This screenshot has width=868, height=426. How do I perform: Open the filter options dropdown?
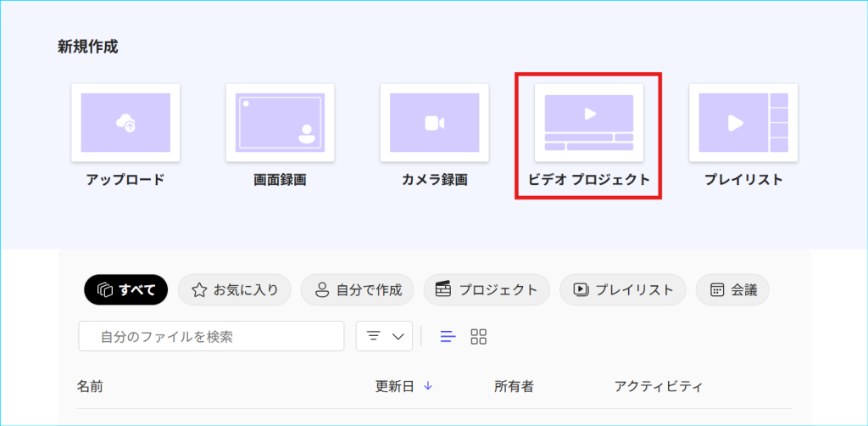click(x=384, y=337)
